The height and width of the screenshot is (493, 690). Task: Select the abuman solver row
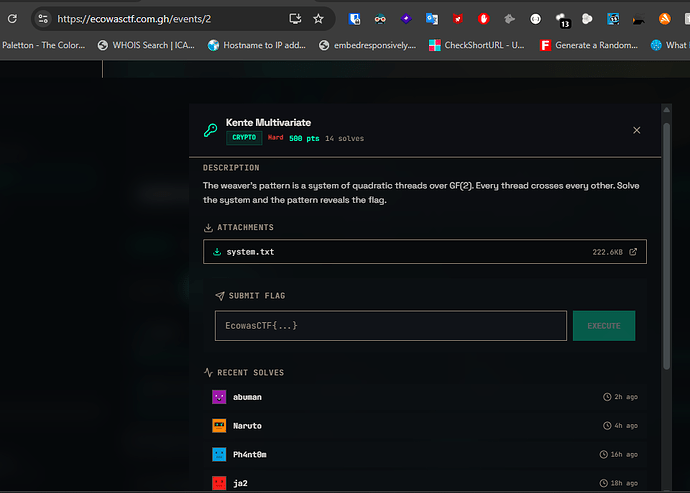pyautogui.click(x=425, y=397)
